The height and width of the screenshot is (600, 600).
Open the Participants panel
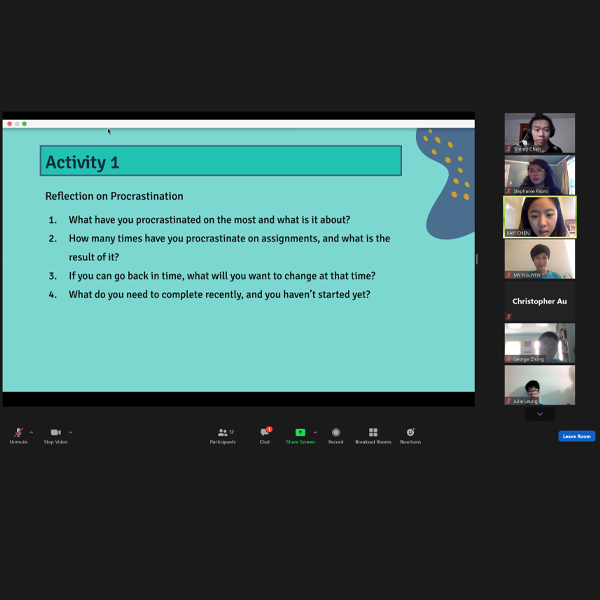click(223, 436)
